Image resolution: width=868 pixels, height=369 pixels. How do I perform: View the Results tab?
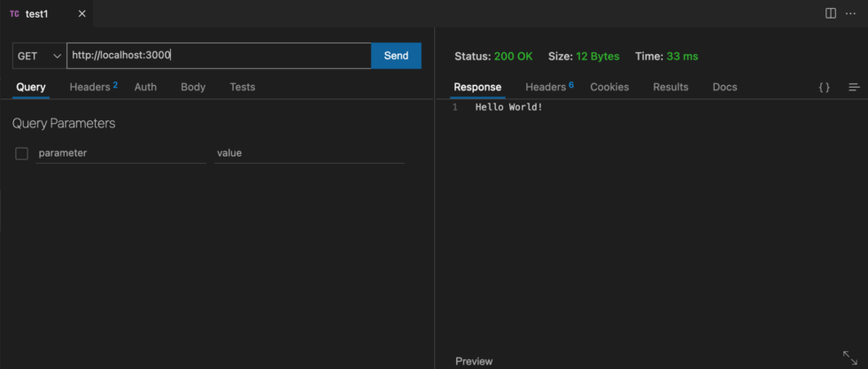[670, 87]
